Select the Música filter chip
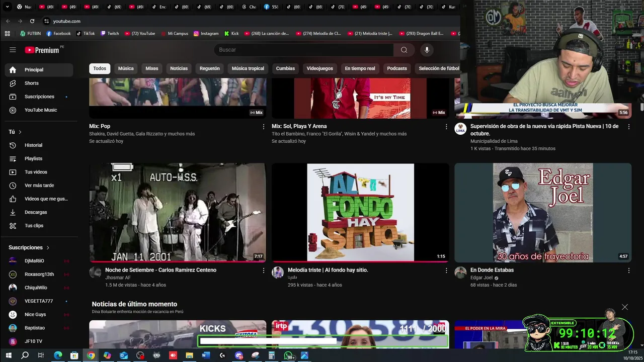The image size is (644, 362). 126,68
